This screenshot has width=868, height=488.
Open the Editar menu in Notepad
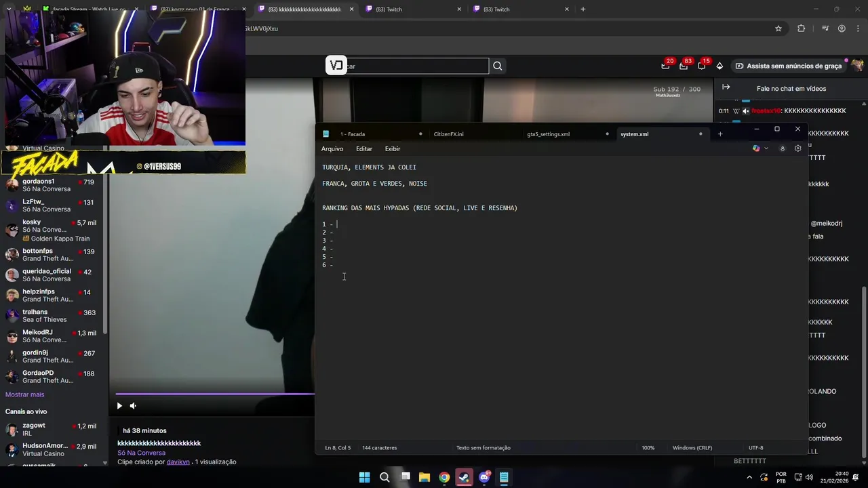[364, 148]
